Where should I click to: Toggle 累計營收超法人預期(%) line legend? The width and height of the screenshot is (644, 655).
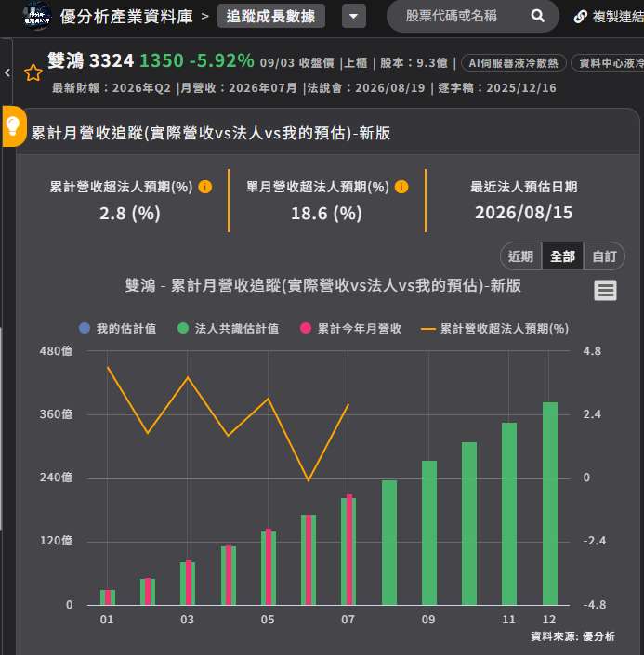pos(494,328)
